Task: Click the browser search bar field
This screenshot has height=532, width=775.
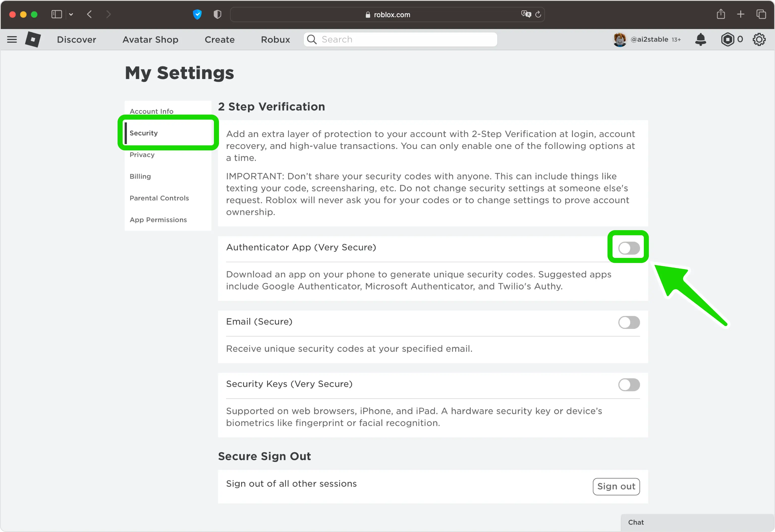Action: pos(388,15)
